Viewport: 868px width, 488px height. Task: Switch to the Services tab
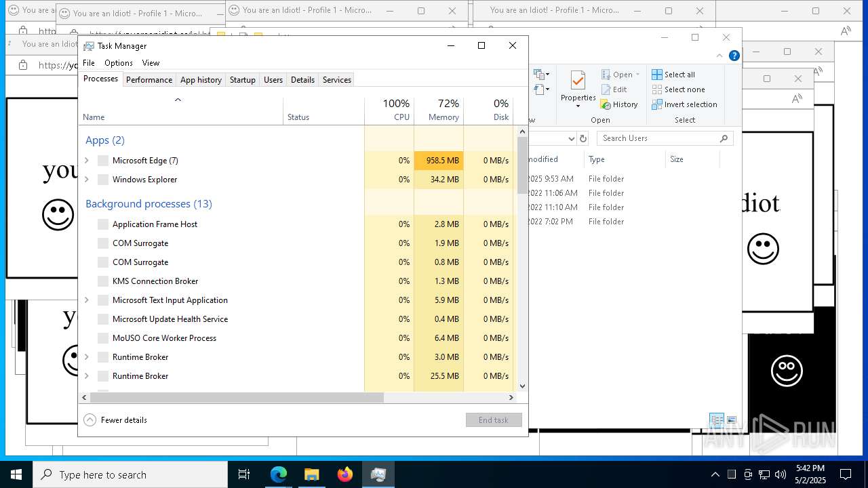tap(337, 80)
